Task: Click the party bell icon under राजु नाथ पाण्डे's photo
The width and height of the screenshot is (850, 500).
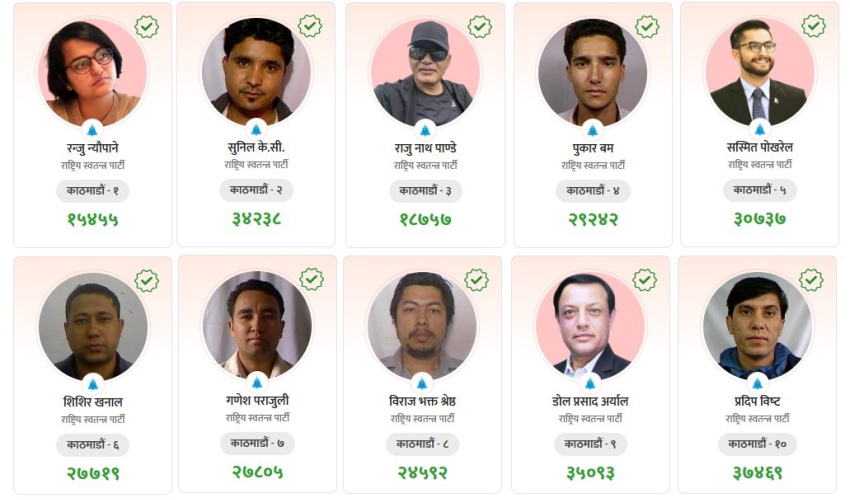Action: 425,129
